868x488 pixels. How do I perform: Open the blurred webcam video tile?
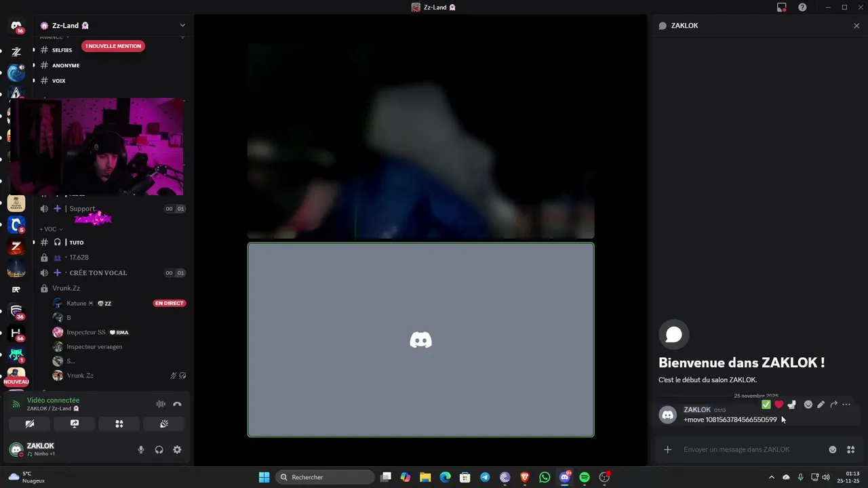[420, 141]
